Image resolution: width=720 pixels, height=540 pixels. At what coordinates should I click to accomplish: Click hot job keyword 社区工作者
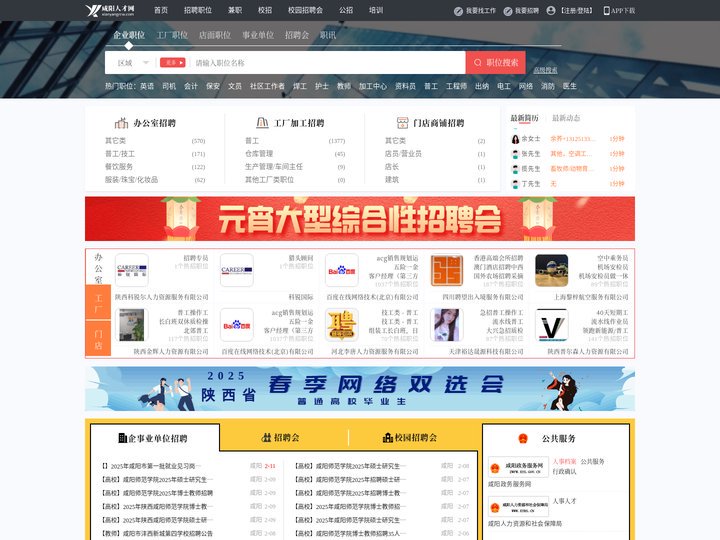coord(267,86)
